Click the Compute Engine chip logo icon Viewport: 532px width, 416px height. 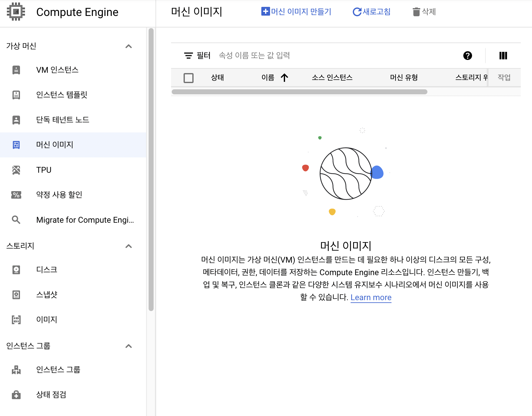16,12
